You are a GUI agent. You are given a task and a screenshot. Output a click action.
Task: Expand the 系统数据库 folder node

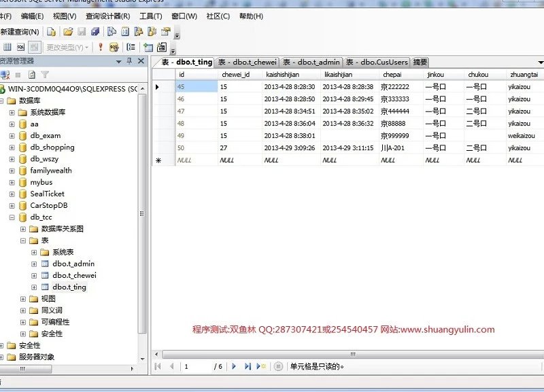coord(12,113)
